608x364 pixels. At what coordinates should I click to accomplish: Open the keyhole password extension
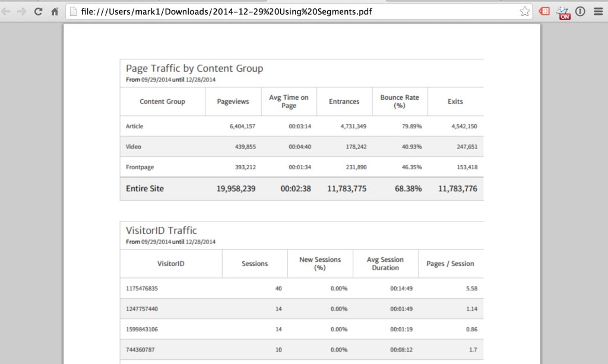coord(580,11)
